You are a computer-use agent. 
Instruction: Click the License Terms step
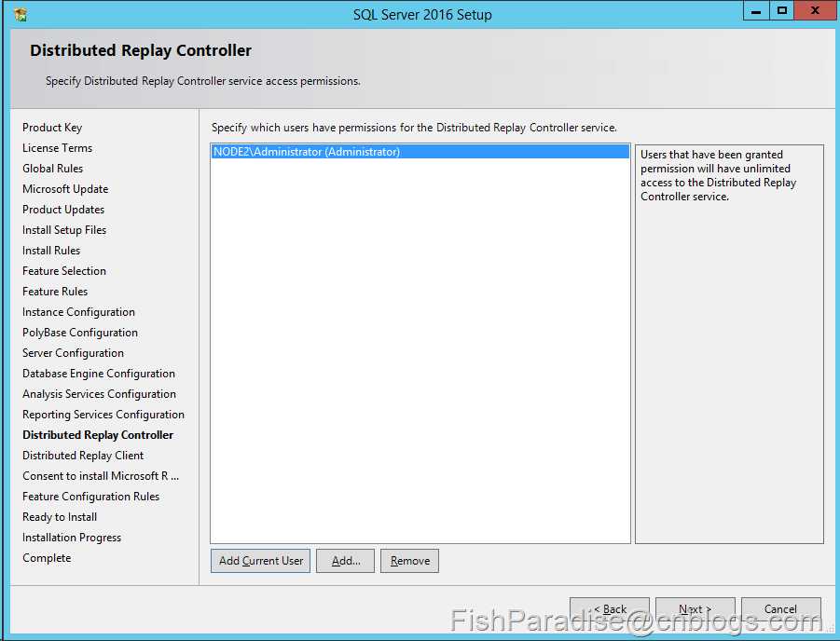pos(57,148)
